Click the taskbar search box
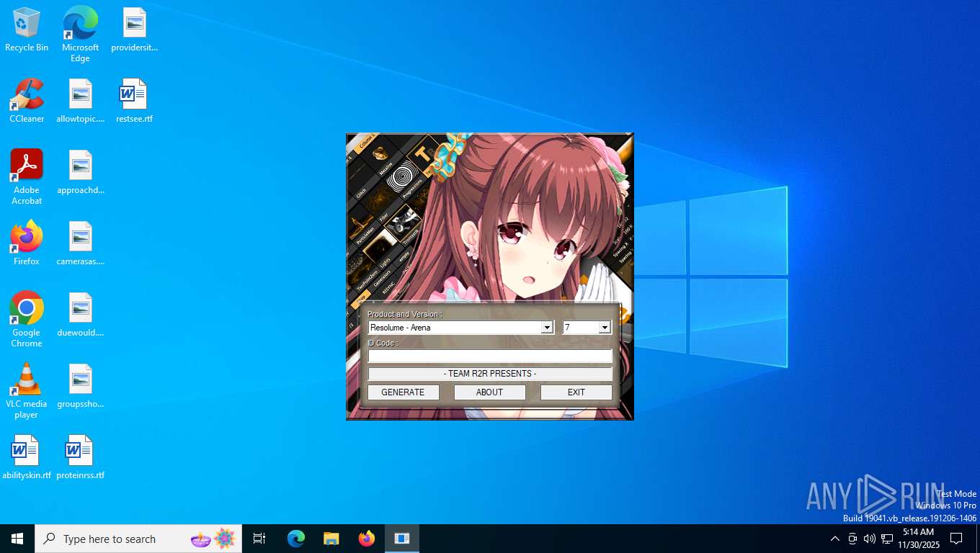The image size is (980, 553). 138,539
